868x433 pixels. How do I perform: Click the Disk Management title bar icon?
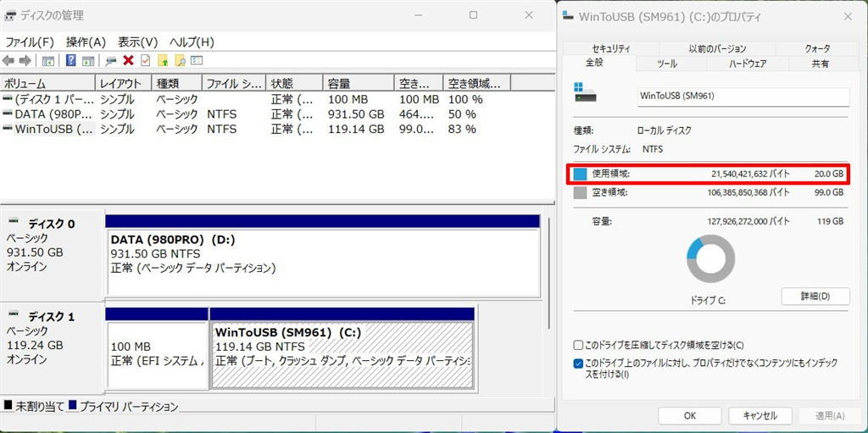click(10, 15)
